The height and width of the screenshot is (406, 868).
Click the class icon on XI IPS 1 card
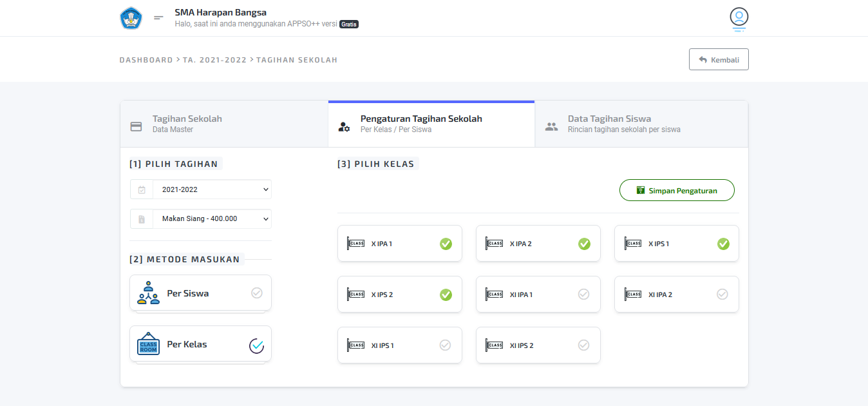coord(356,345)
